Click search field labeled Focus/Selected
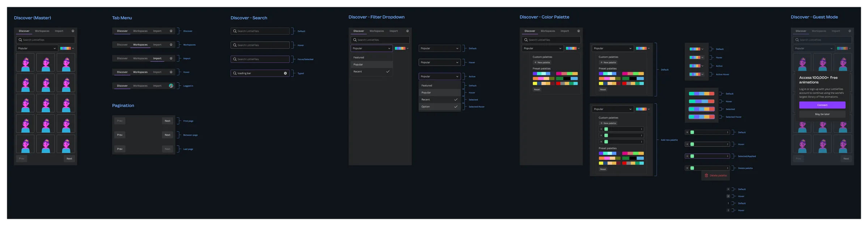 click(260, 59)
